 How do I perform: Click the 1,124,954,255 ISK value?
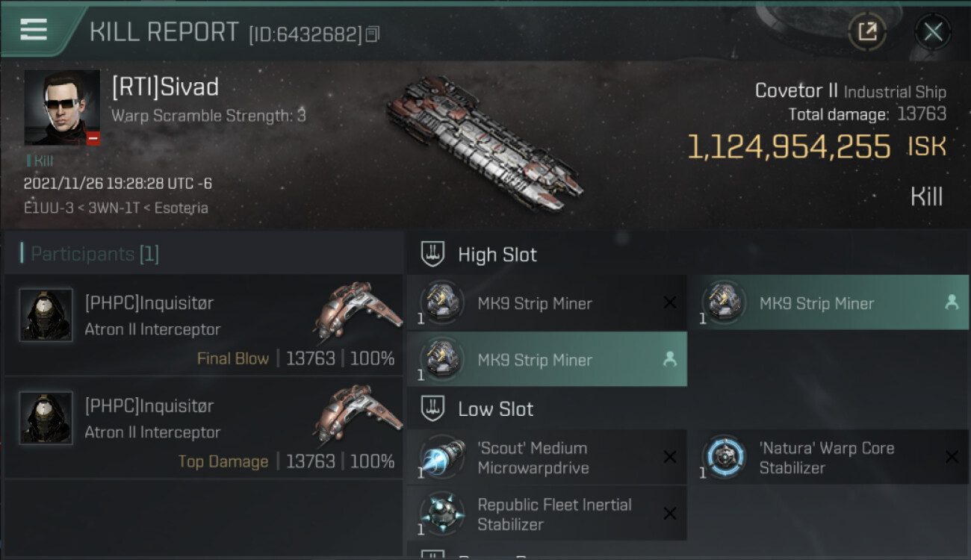point(789,147)
